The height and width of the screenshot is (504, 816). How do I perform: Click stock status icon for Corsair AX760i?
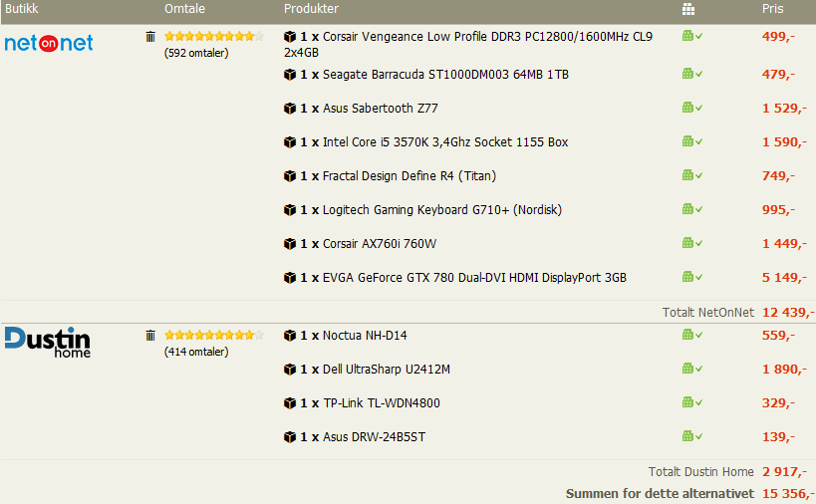tap(691, 243)
